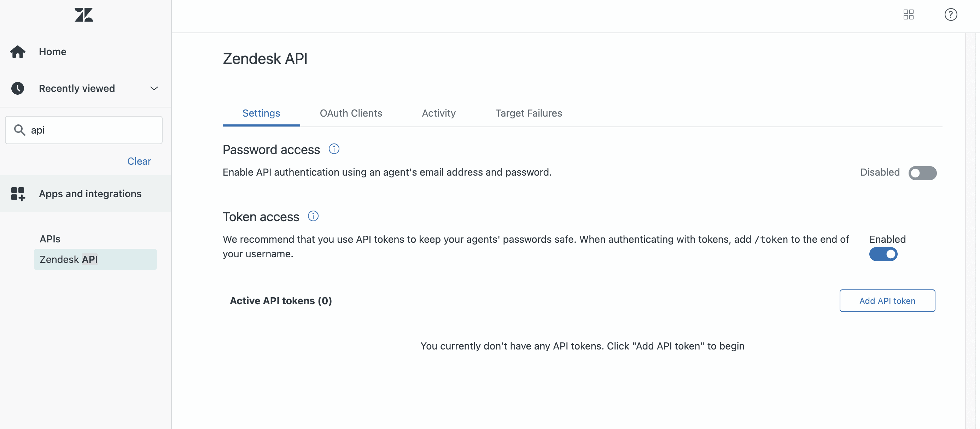The width and height of the screenshot is (980, 429).
Task: Click the Zendesk logo
Action: click(x=84, y=15)
